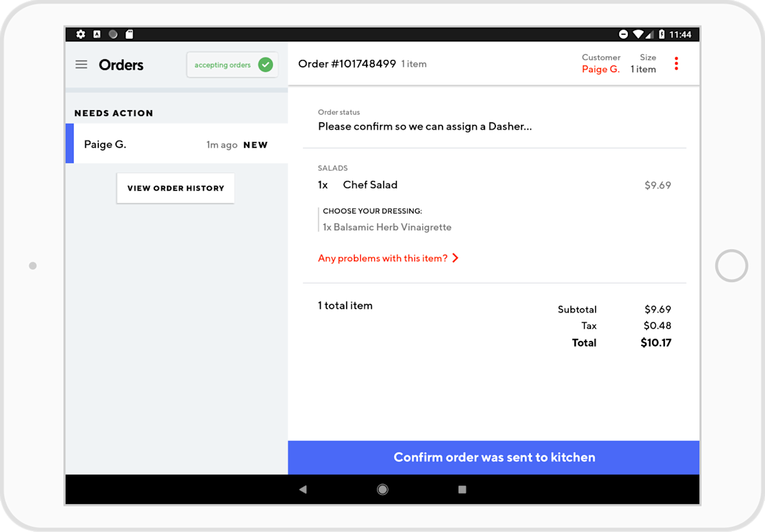Click the 1 total item label
The width and height of the screenshot is (765, 532).
pyautogui.click(x=345, y=305)
